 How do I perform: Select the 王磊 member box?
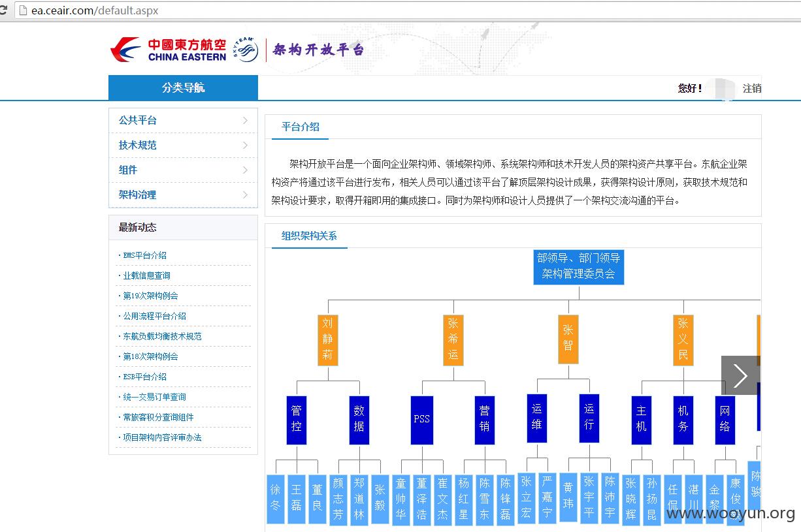(297, 499)
